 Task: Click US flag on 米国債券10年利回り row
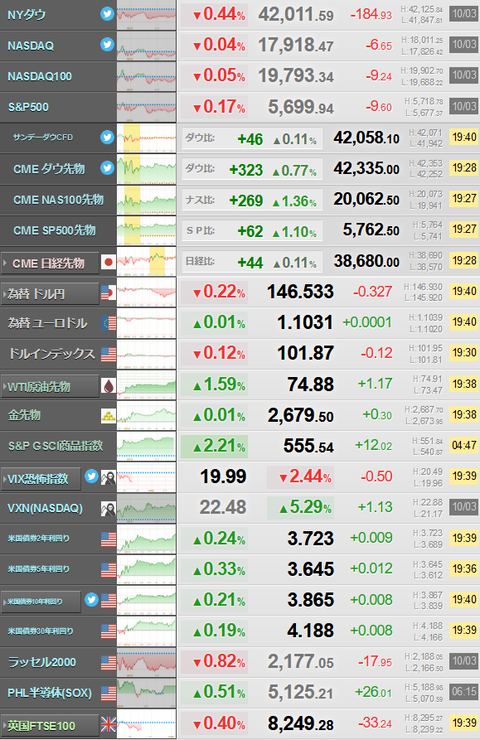coord(109,600)
